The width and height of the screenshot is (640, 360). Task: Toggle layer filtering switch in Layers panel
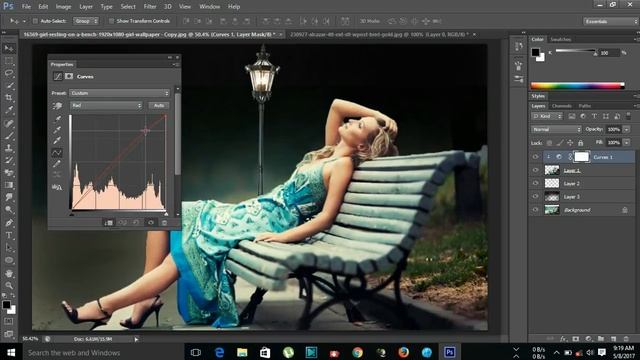[x=628, y=116]
